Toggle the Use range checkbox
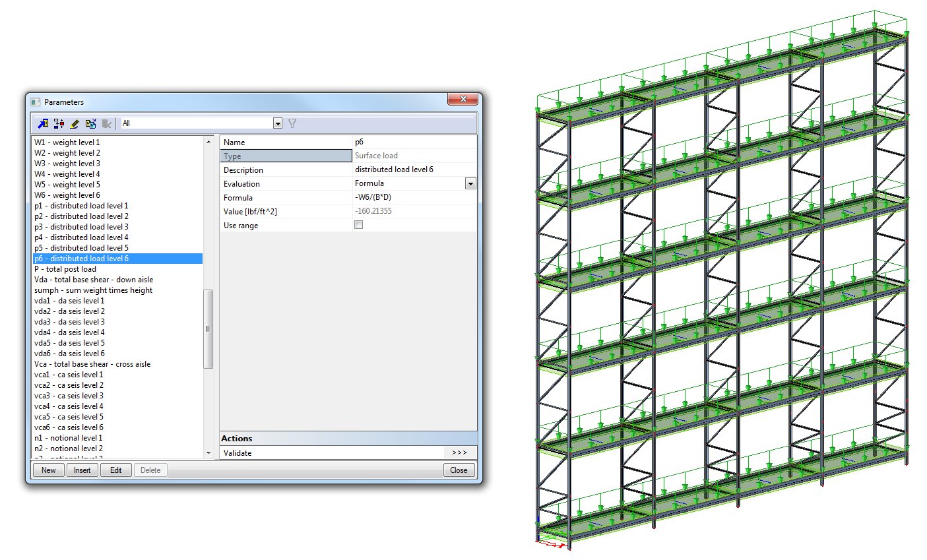 click(x=359, y=225)
